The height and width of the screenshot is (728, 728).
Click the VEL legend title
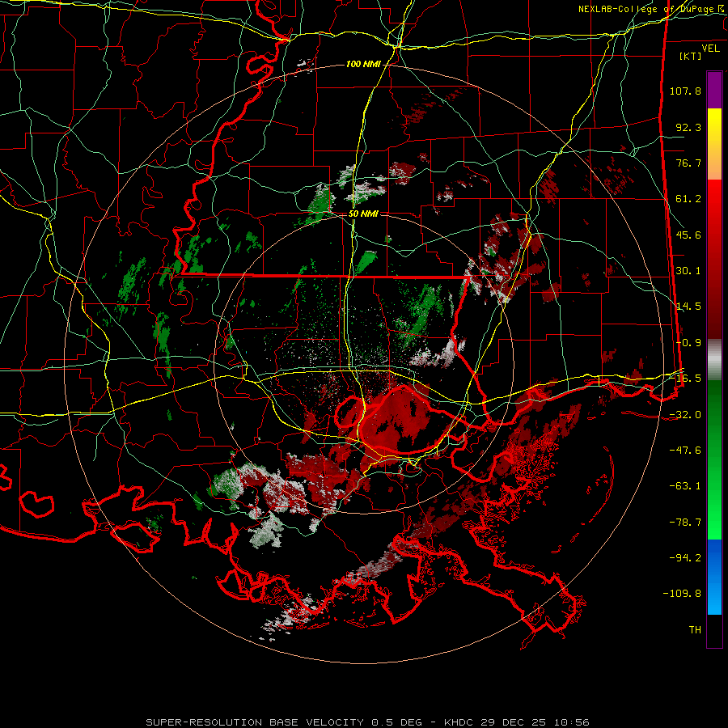[x=710, y=49]
